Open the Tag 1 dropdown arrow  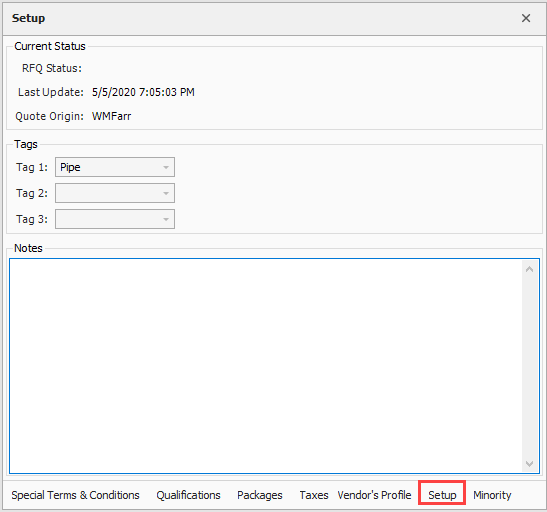point(166,167)
